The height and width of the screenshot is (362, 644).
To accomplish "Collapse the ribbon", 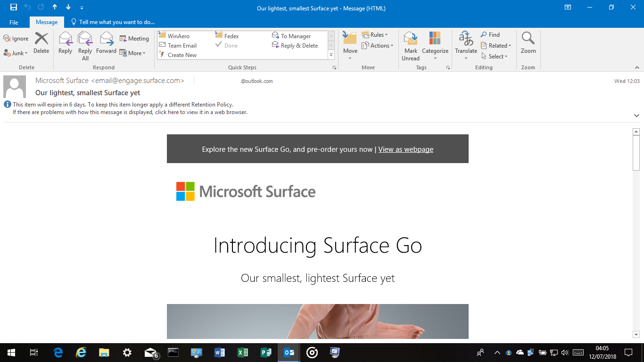I will 636,68.
